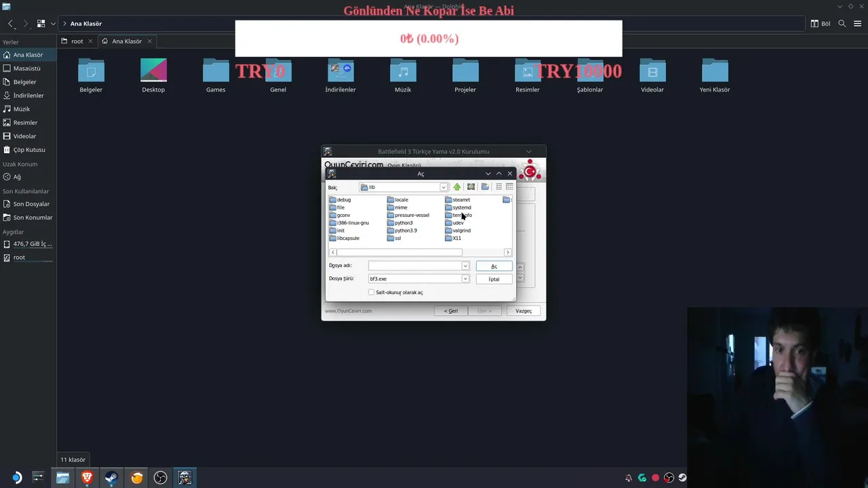This screenshot has width=868, height=488.
Task: Select the Games folder in Dolphin
Action: tap(216, 75)
